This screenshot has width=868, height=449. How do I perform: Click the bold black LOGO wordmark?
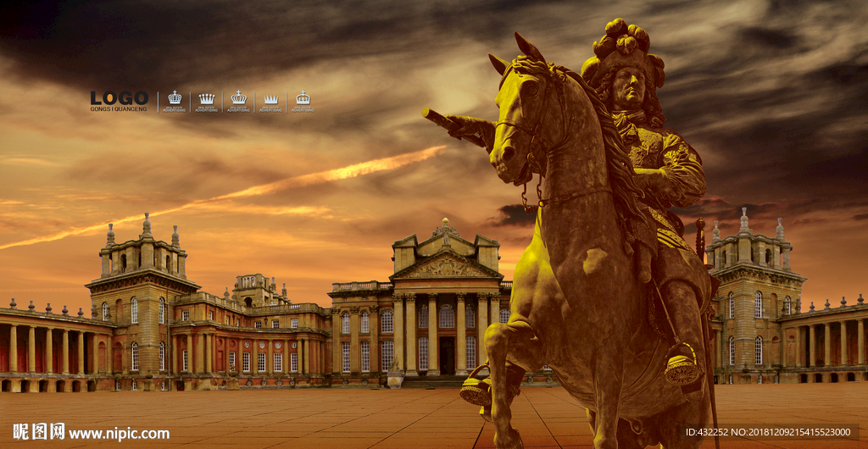[120, 98]
